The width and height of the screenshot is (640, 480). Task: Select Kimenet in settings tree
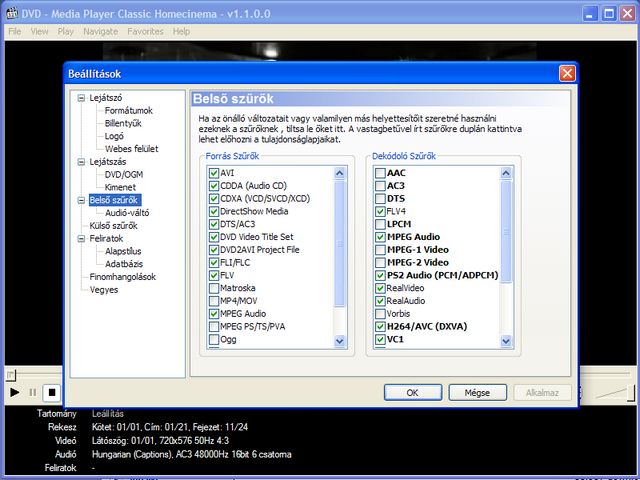(x=120, y=187)
